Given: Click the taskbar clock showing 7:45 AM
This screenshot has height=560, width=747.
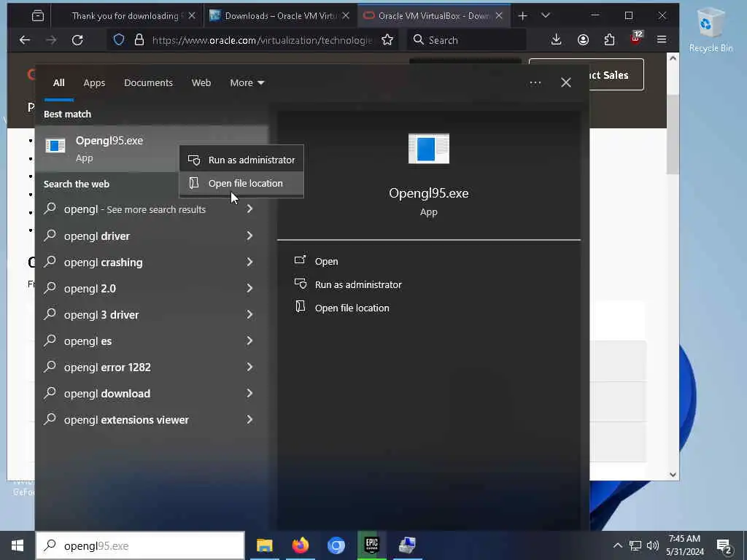Looking at the screenshot, I should click(x=684, y=545).
